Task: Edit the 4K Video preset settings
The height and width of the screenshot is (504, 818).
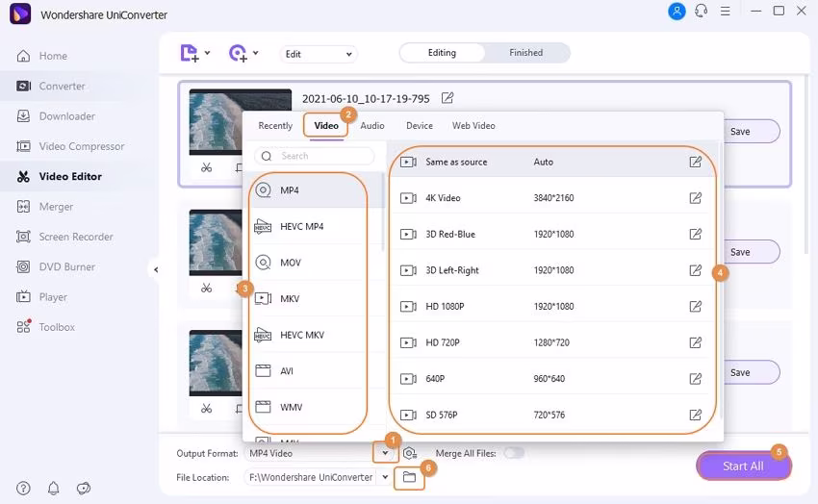Action: [x=696, y=198]
